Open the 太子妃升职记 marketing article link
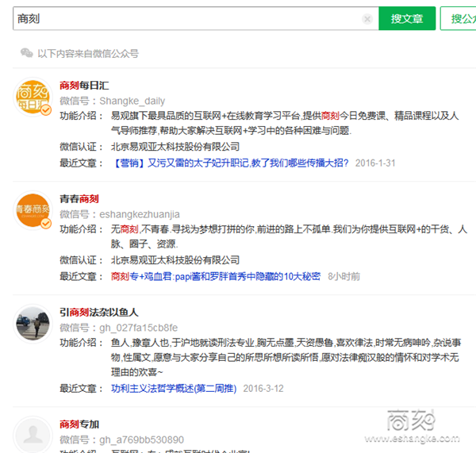Viewport: 476px width, 453px height. point(229,163)
